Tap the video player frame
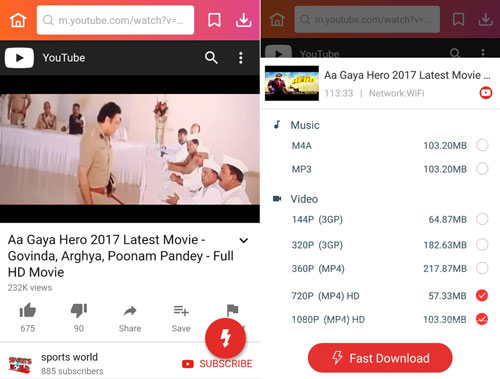The image size is (500, 379). tap(130, 149)
